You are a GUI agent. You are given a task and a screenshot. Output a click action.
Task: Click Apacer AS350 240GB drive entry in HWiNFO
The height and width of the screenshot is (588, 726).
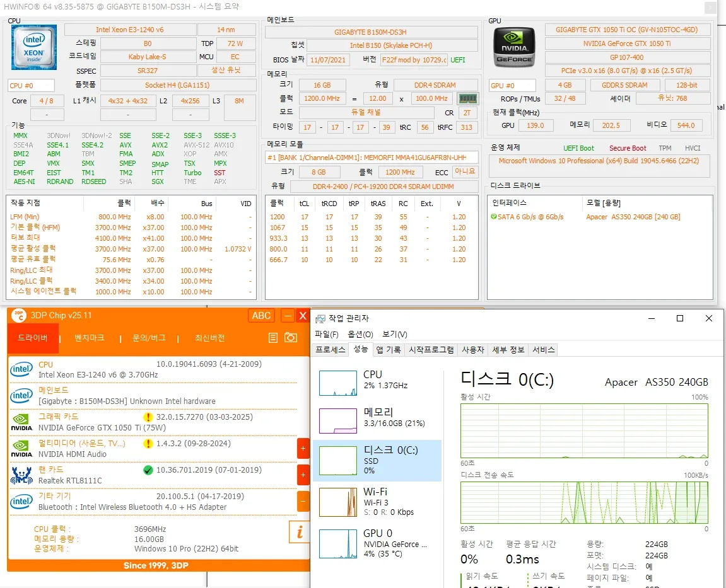(x=633, y=217)
